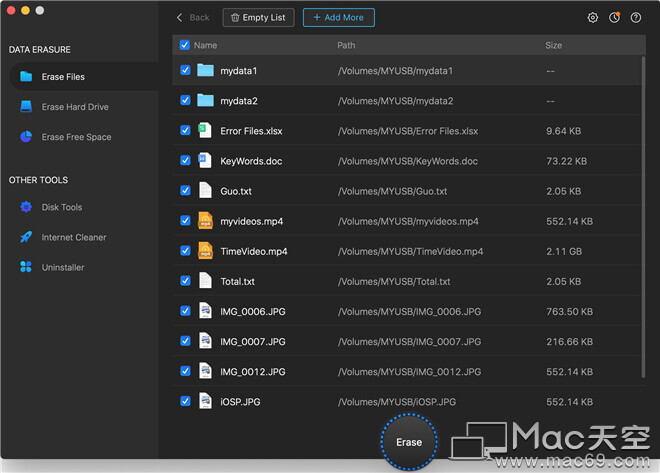This screenshot has width=660, height=473.
Task: Click the file list vertical scrollbar
Action: click(643, 217)
